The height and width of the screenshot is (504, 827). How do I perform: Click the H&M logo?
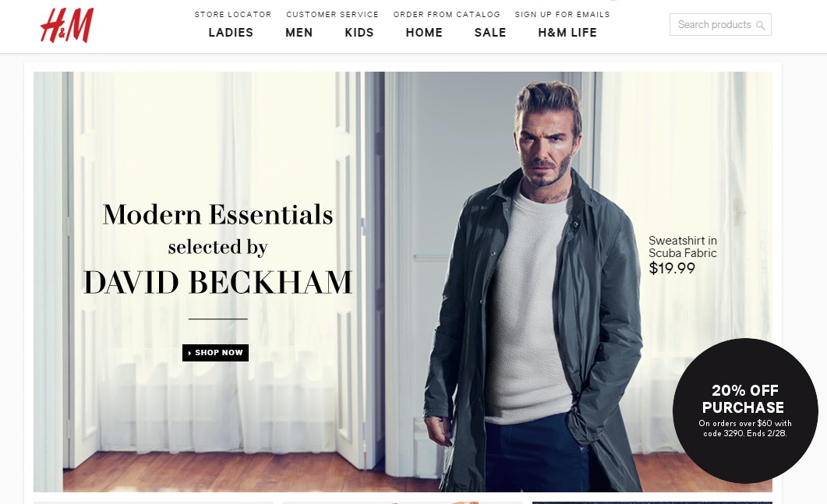(x=67, y=25)
